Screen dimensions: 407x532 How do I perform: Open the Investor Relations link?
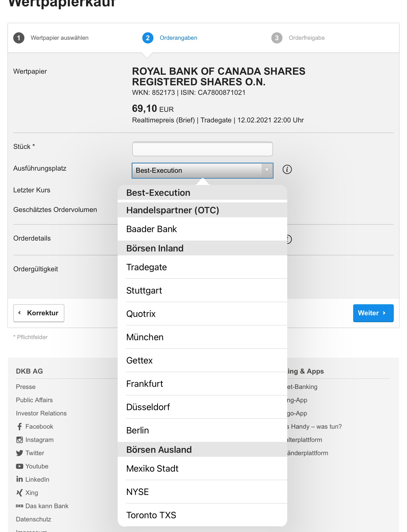[41, 413]
